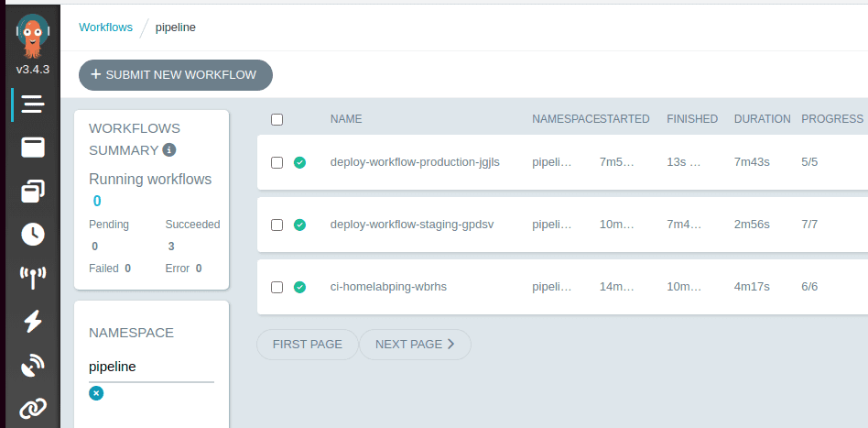Open Workflows breadcrumb link
This screenshot has width=868, height=428.
[x=105, y=27]
